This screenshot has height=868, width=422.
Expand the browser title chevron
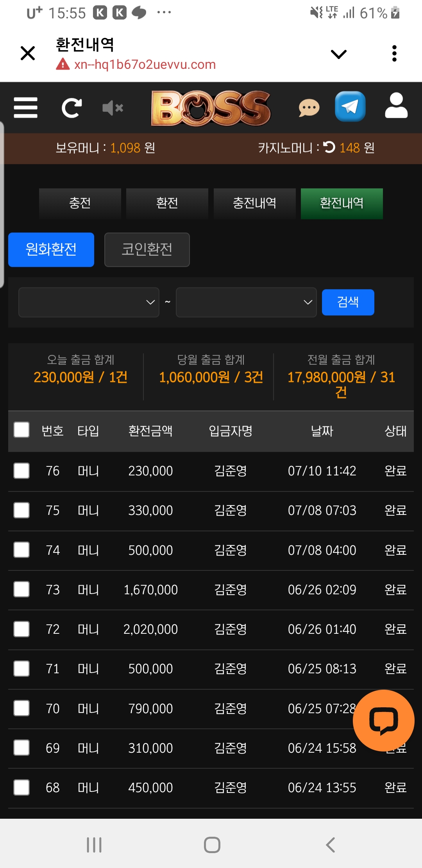(338, 54)
